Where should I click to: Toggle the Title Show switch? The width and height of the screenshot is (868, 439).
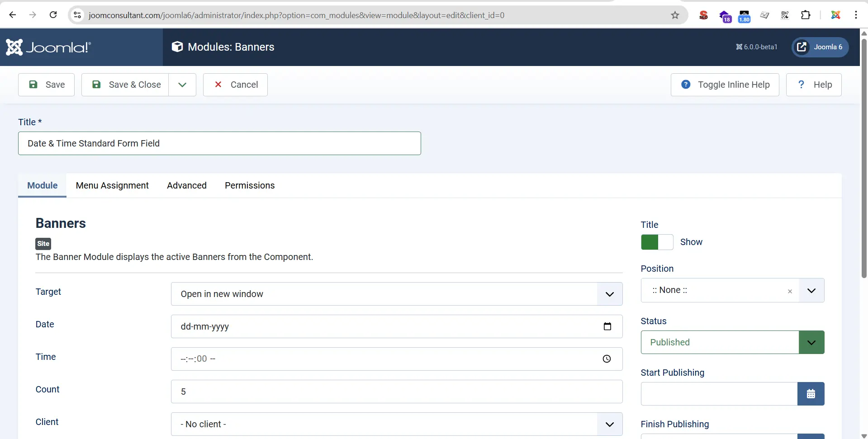click(x=657, y=242)
